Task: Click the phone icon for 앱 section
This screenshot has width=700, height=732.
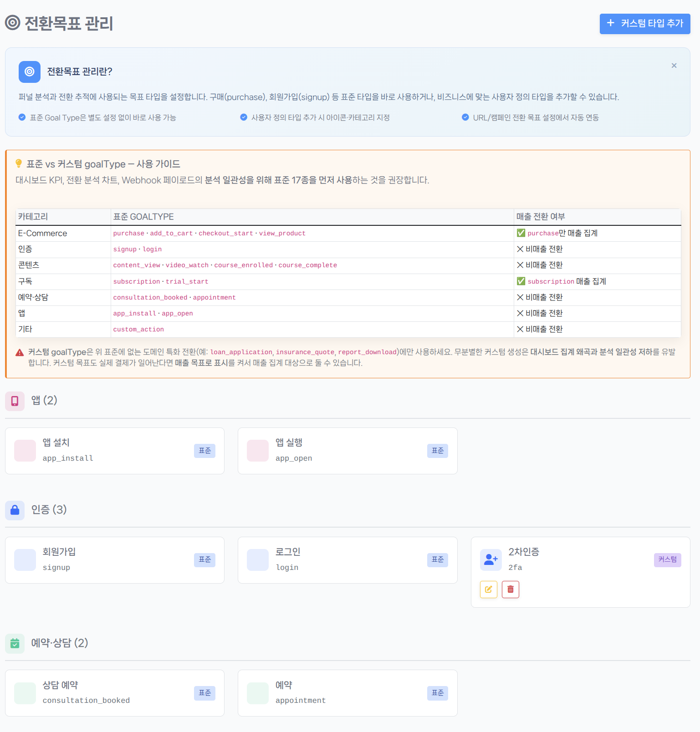Action: [x=15, y=401]
